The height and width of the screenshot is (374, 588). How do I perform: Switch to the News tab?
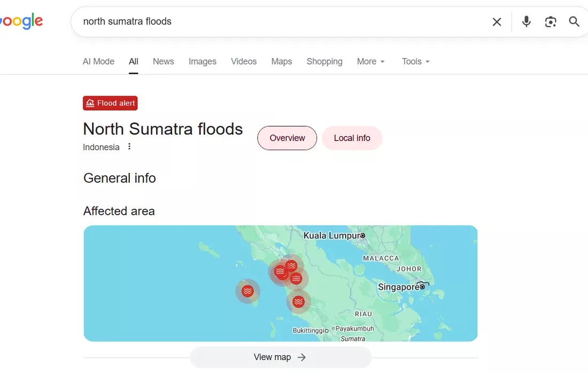163,61
